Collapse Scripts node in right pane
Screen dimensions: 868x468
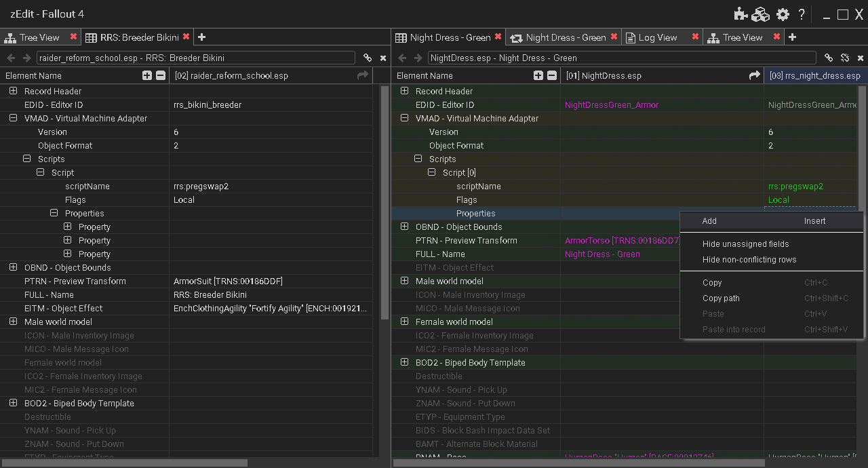[418, 159]
